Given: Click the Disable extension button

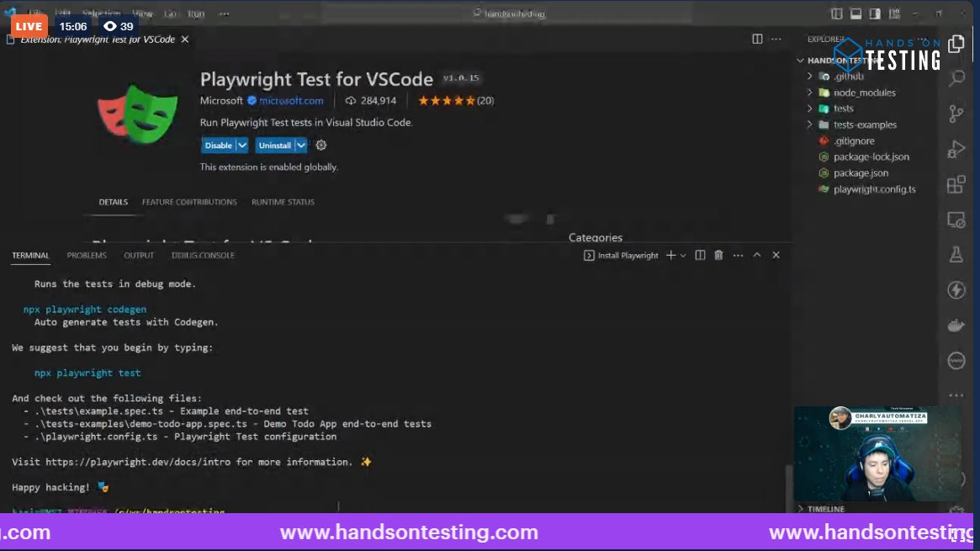Looking at the screenshot, I should point(218,145).
